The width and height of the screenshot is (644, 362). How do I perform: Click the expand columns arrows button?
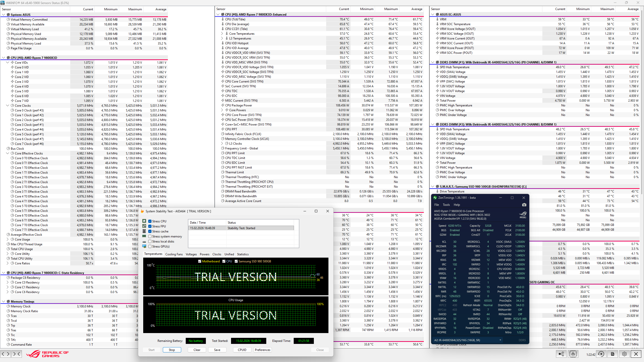pyautogui.click(x=6, y=354)
